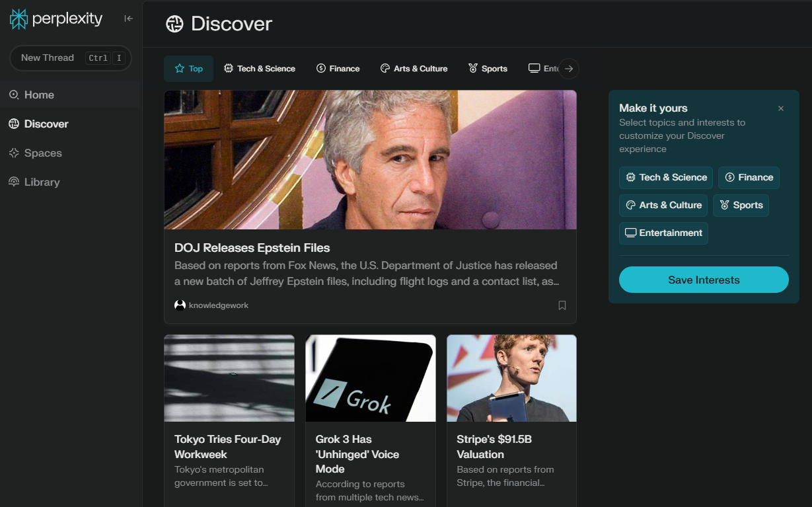The height and width of the screenshot is (507, 812).
Task: Open the Tokyo Tries Four-Day Workweek thumbnail
Action: [229, 378]
